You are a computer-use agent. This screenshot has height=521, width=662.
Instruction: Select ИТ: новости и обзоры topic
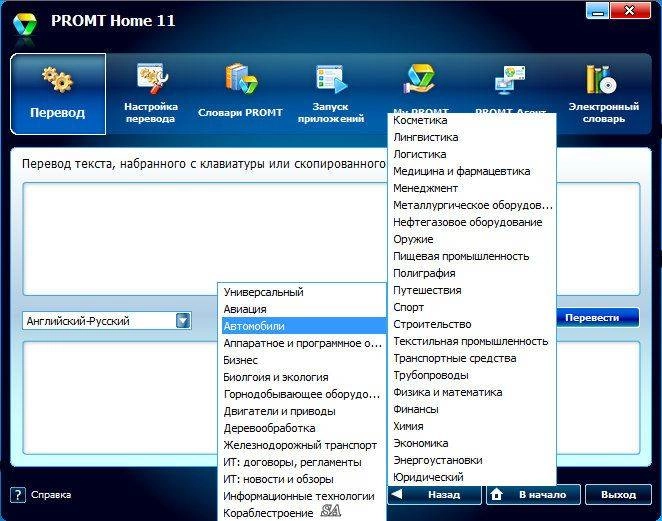tap(304, 479)
